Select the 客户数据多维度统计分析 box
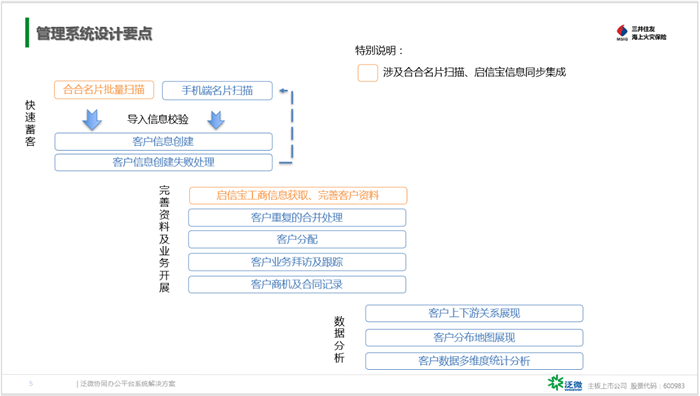 474,361
